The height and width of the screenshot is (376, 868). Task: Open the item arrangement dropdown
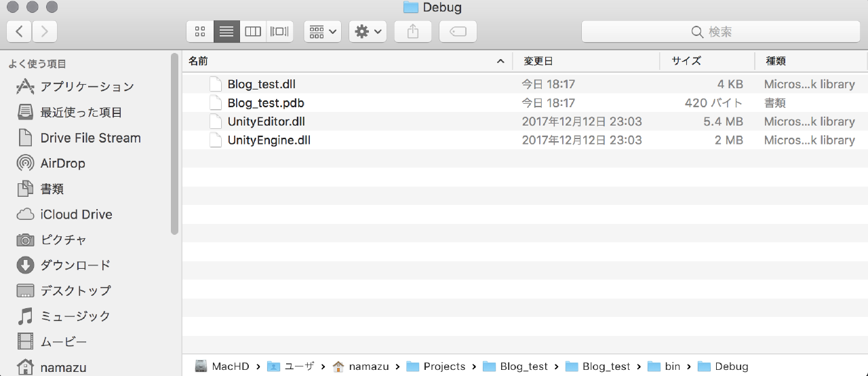click(322, 31)
